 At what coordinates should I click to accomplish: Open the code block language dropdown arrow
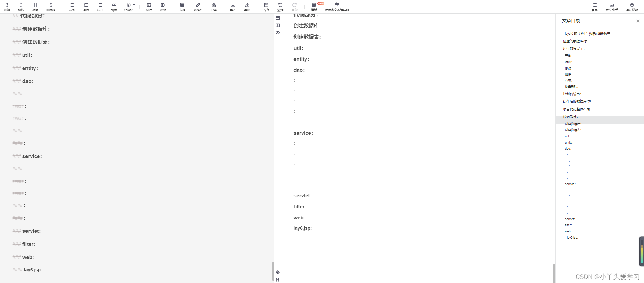pos(134,5)
